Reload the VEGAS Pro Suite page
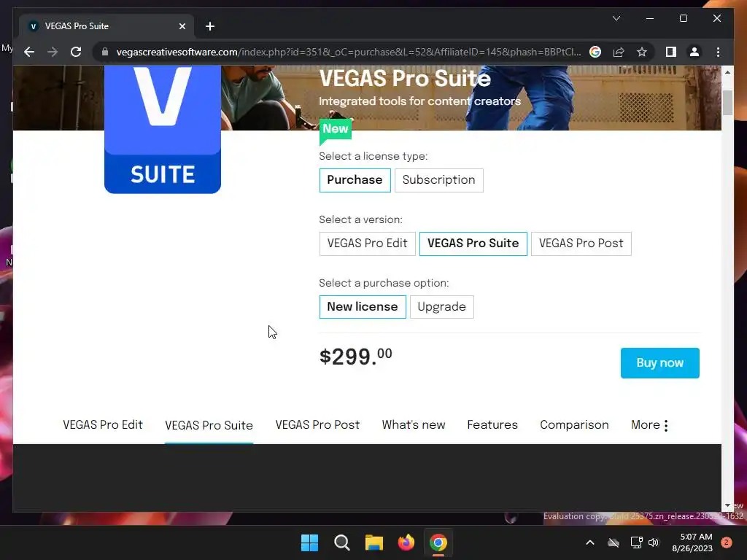The width and height of the screenshot is (747, 560). point(76,52)
